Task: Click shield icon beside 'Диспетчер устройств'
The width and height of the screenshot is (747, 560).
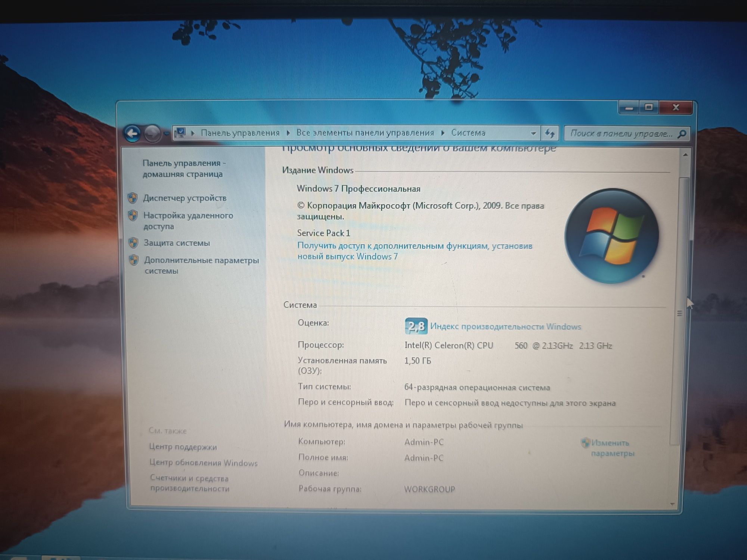Action: point(133,198)
